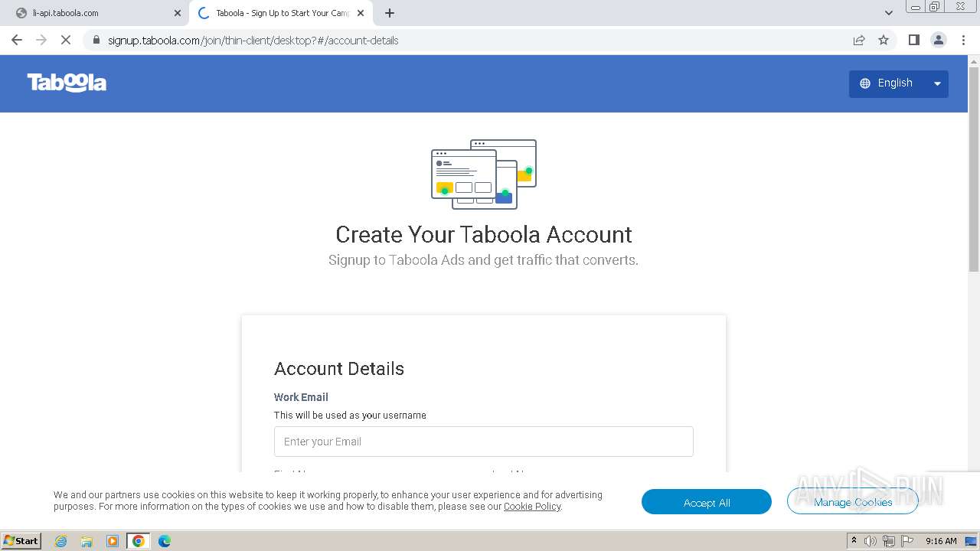The image size is (980, 551).
Task: Toggle the browser side panel
Action: [x=913, y=40]
